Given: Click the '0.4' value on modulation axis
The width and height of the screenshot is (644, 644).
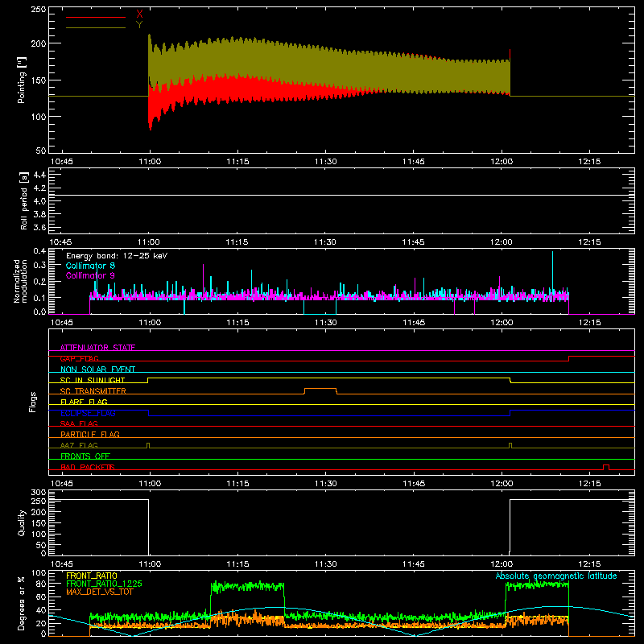Looking at the screenshot, I should coord(39,251).
